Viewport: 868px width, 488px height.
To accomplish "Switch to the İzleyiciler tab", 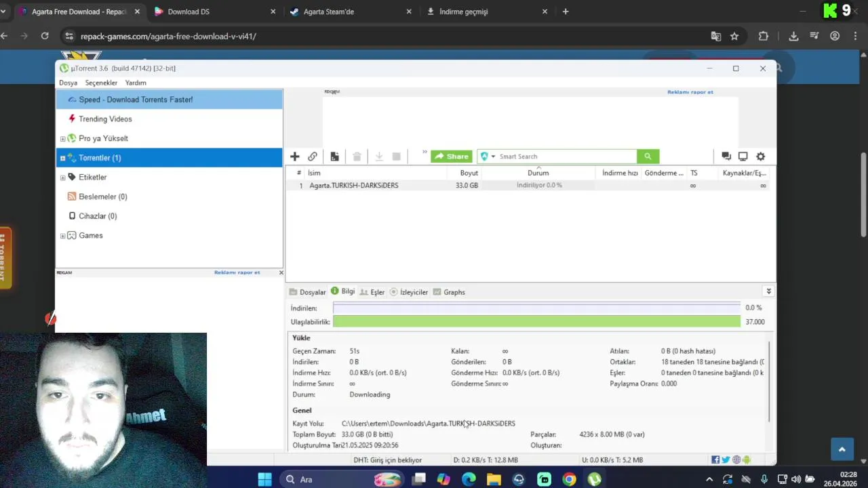I will coord(408,292).
